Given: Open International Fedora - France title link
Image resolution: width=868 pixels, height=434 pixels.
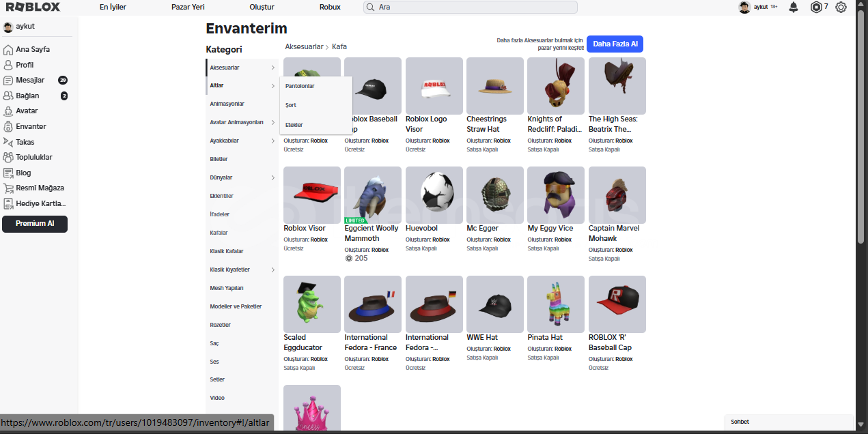Looking at the screenshot, I should [x=371, y=343].
